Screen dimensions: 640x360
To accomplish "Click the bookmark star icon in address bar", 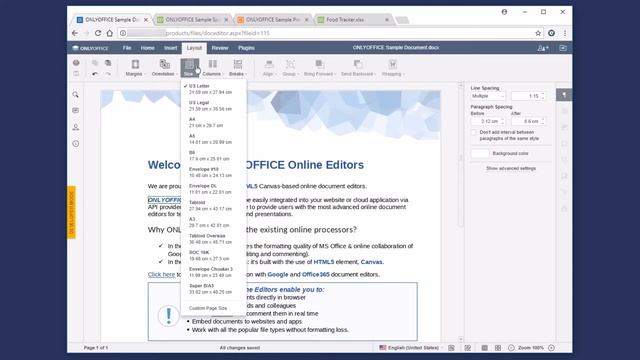I will (538, 33).
